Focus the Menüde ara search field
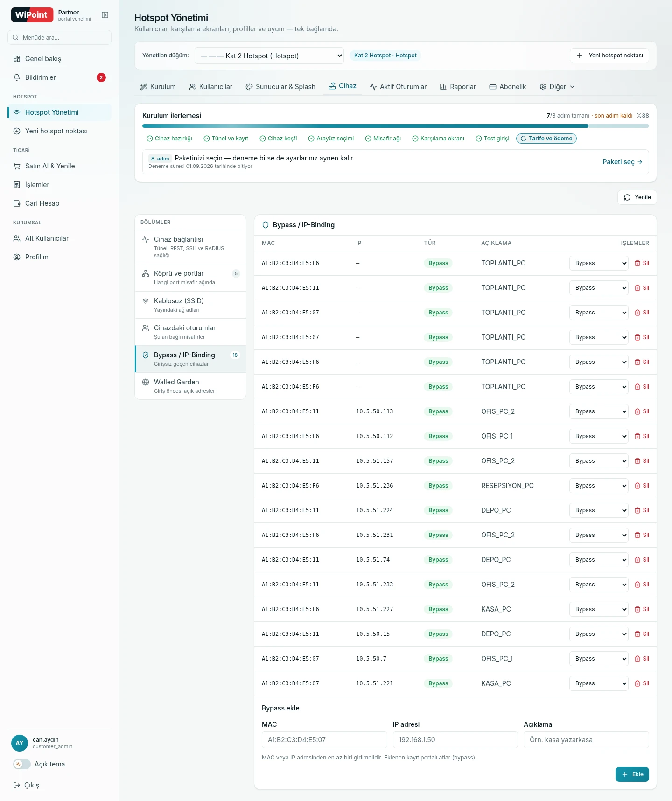The width and height of the screenshot is (672, 801). point(59,37)
